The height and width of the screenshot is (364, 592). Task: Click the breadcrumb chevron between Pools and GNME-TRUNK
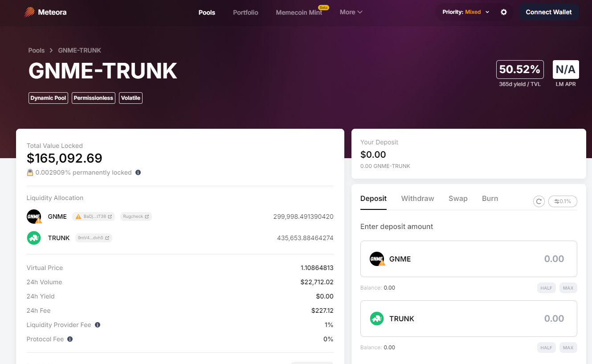[51, 50]
